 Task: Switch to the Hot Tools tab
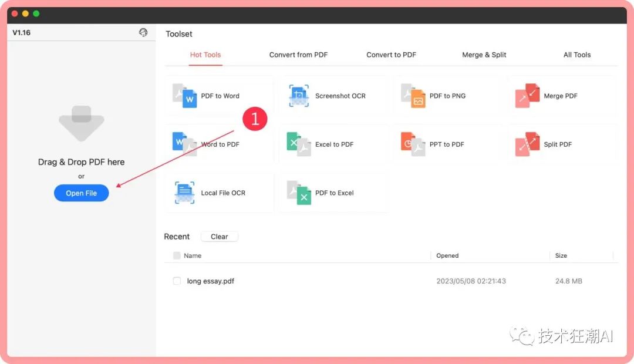pos(205,55)
